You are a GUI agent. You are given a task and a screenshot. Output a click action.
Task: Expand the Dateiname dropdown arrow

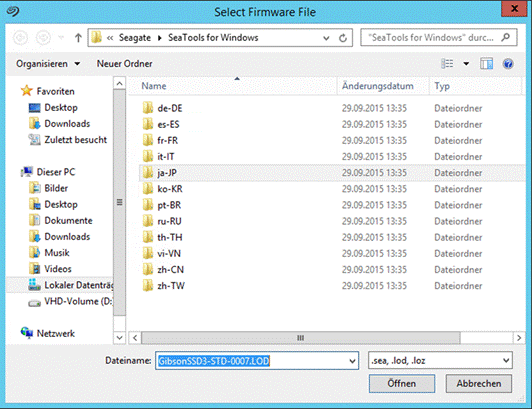click(x=353, y=361)
